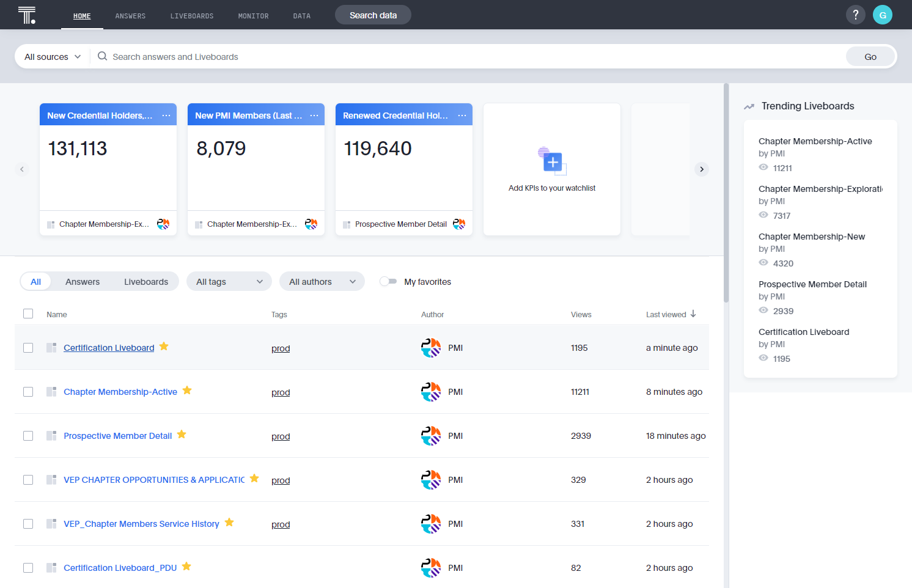Expand the All tags dropdown
This screenshot has width=912, height=588.
point(229,282)
